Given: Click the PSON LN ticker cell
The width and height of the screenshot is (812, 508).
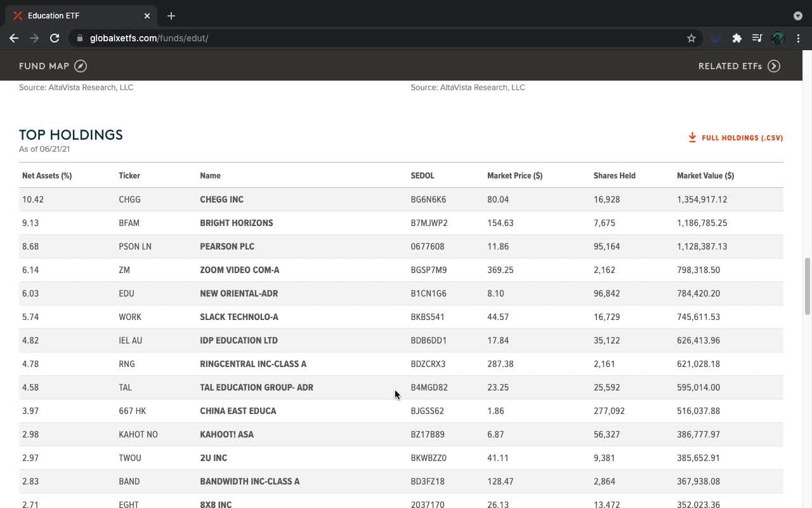Looking at the screenshot, I should [x=135, y=246].
